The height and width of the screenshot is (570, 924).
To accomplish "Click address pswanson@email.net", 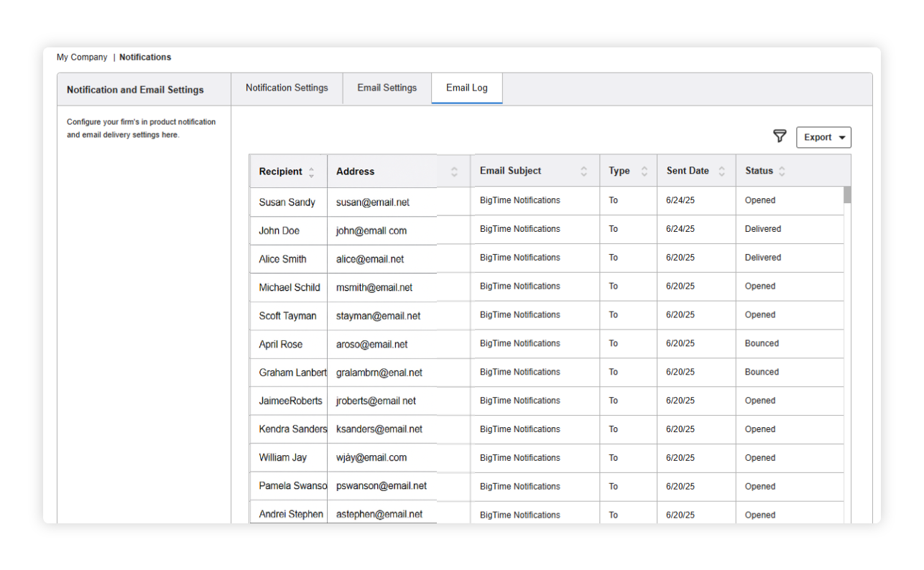I will tap(382, 486).
